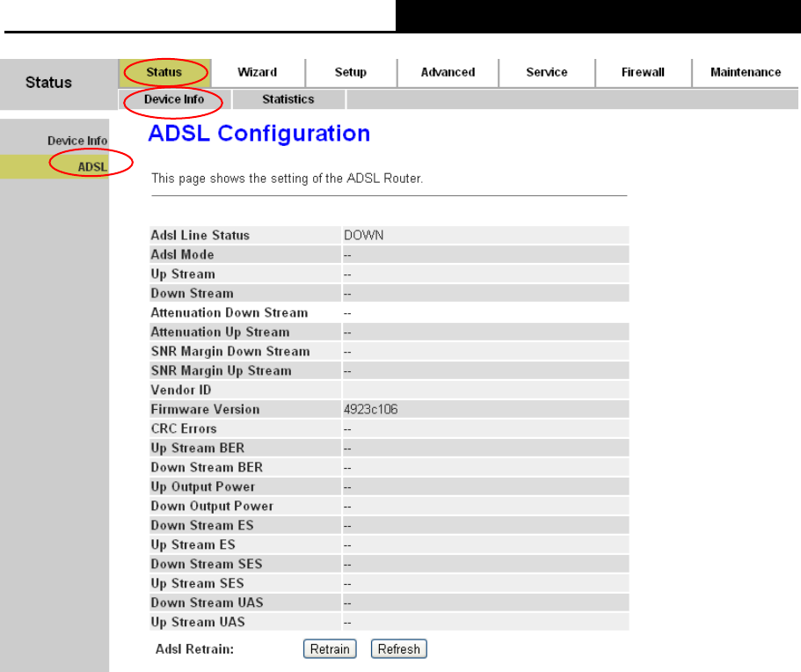Image resolution: width=801 pixels, height=672 pixels.
Task: Open the Service tab
Action: point(547,73)
